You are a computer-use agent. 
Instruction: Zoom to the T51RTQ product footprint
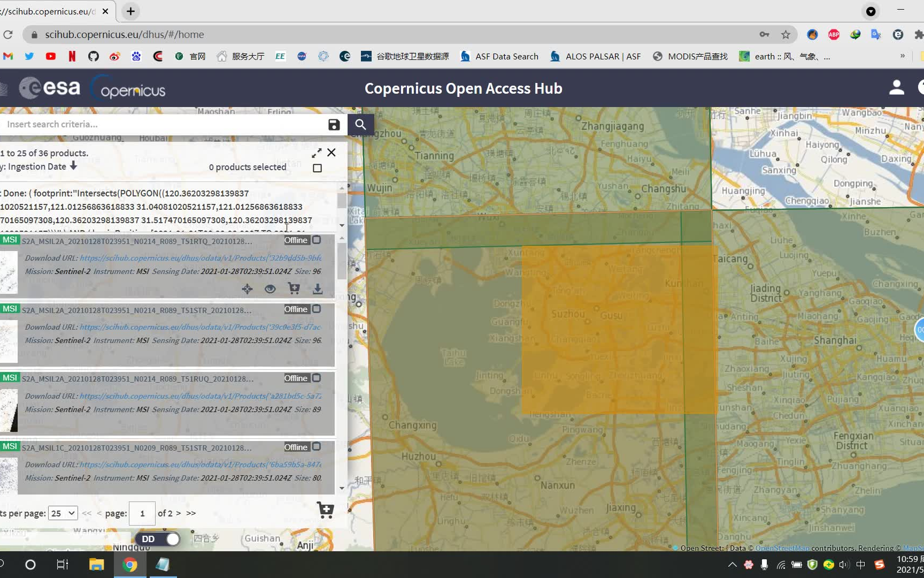tap(247, 289)
